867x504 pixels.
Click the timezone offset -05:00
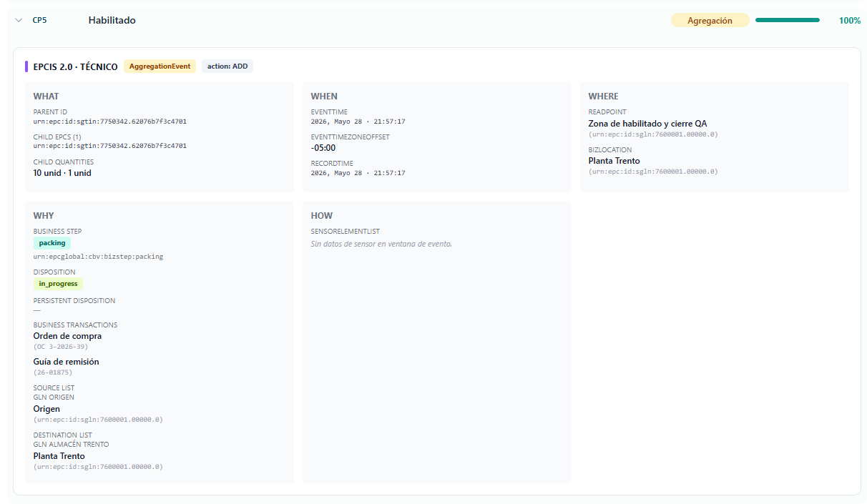point(323,148)
